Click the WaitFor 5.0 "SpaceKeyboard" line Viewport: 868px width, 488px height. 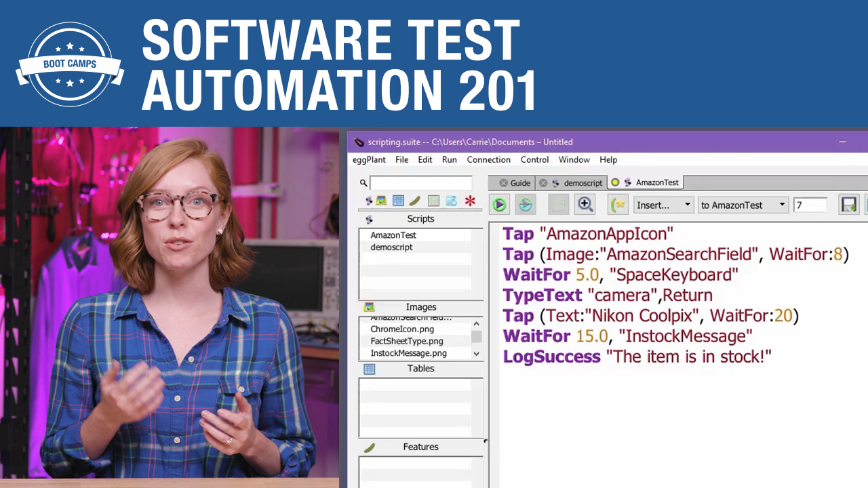click(620, 275)
